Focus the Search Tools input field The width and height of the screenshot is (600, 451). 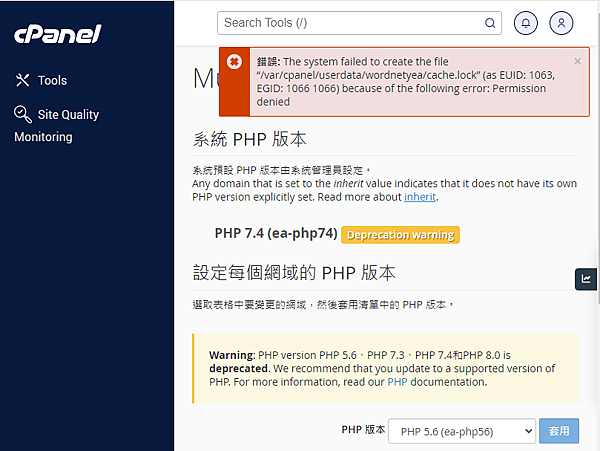[x=359, y=23]
